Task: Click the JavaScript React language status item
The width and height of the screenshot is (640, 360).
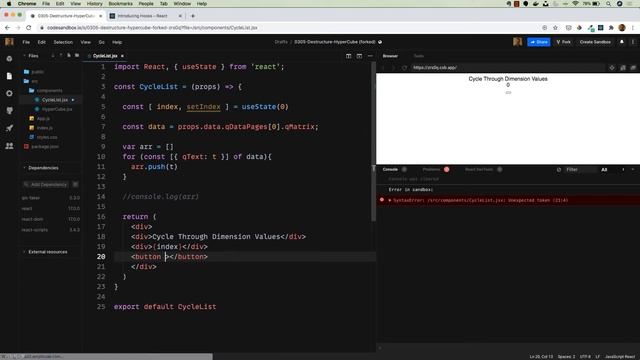Action: pyautogui.click(x=620, y=357)
